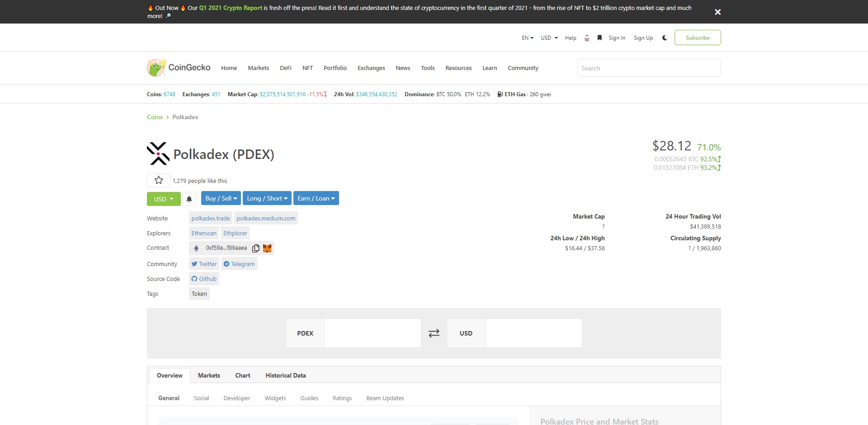This screenshot has height=425, width=868.
Task: Open the Developer section tab
Action: click(x=237, y=398)
